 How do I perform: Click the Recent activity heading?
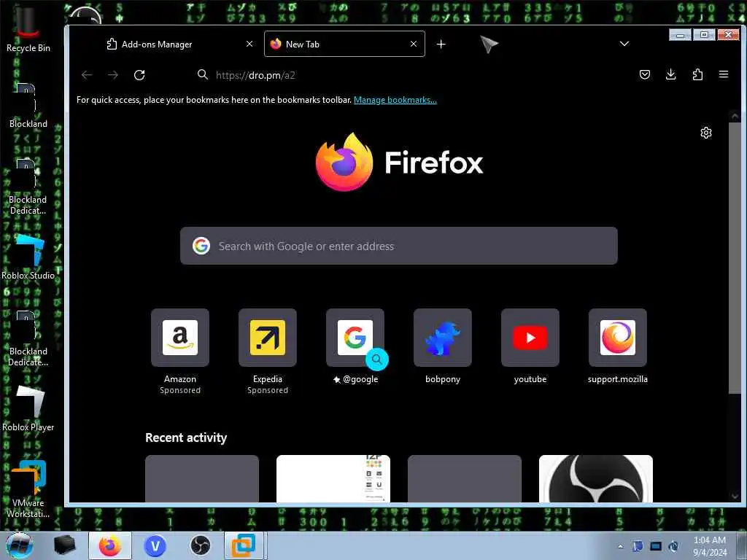coord(186,437)
